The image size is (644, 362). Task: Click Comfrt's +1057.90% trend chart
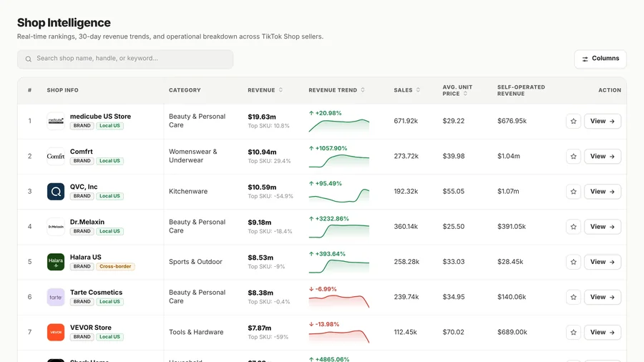click(x=339, y=160)
